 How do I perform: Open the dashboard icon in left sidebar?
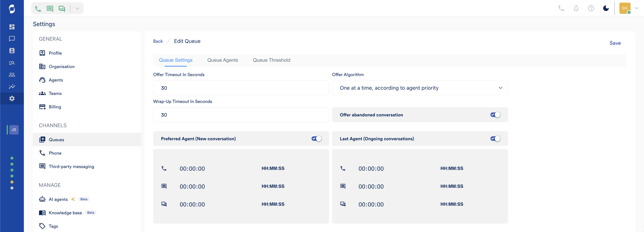click(x=12, y=27)
